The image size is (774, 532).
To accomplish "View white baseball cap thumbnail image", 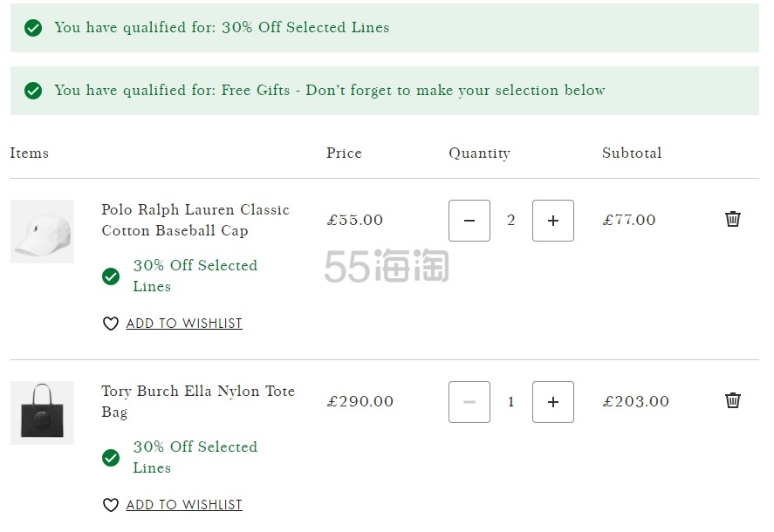I will [43, 231].
